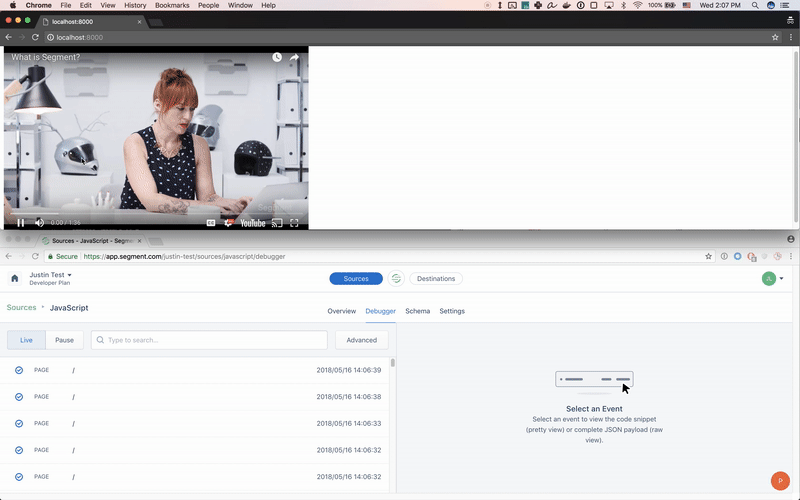Click the event list scrollbar
The width and height of the screenshot is (800, 500).
392,363
